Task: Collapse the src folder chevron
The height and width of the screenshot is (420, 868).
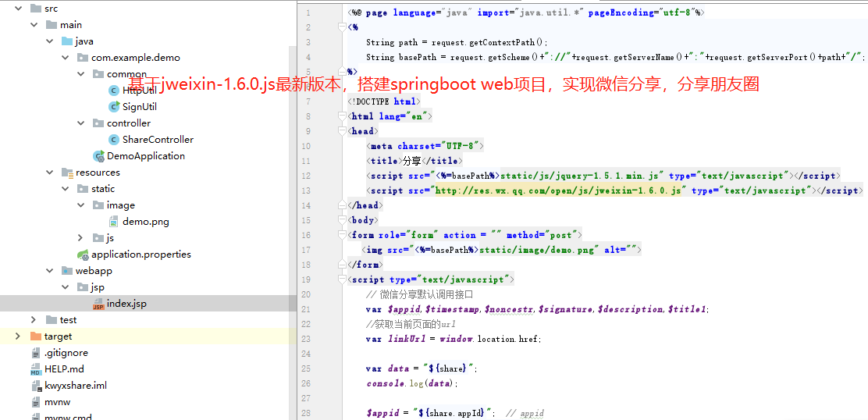Action: click(x=19, y=9)
